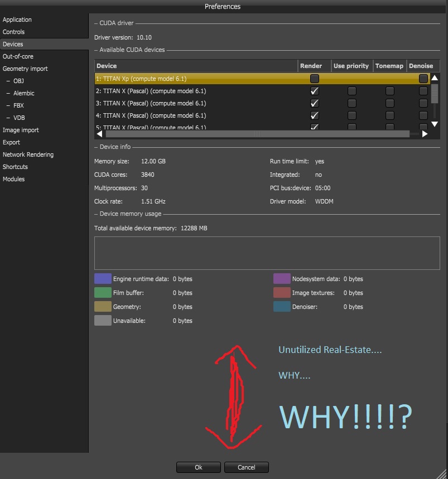Toggle Use priority for device 2
Screen dimensions: 448x479
point(351,91)
